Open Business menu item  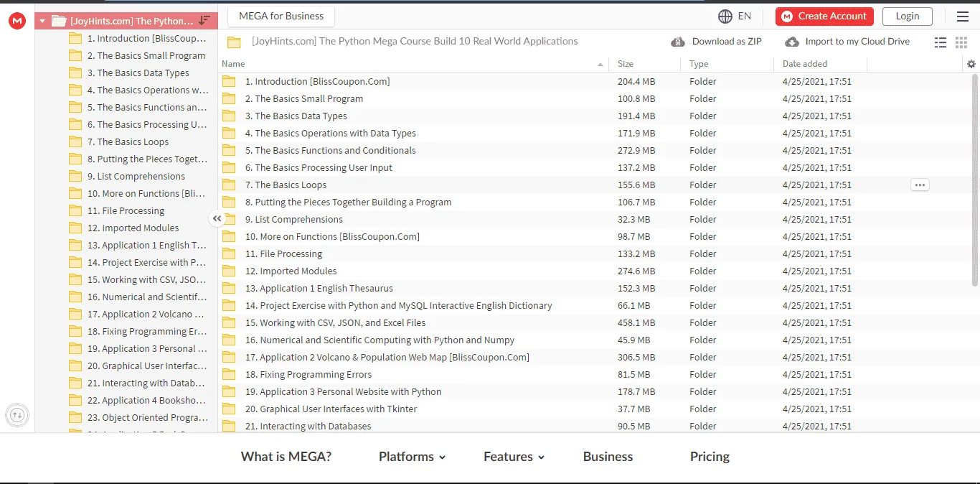(608, 457)
